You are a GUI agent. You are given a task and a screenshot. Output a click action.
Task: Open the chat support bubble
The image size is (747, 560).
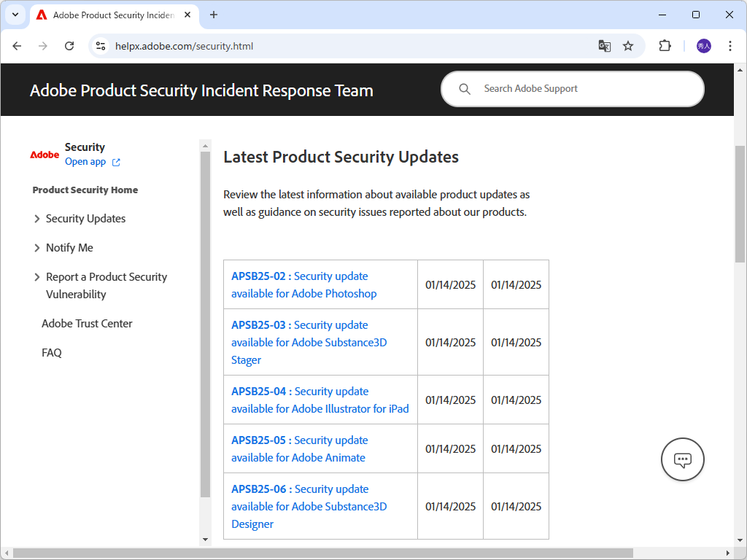pyautogui.click(x=682, y=459)
